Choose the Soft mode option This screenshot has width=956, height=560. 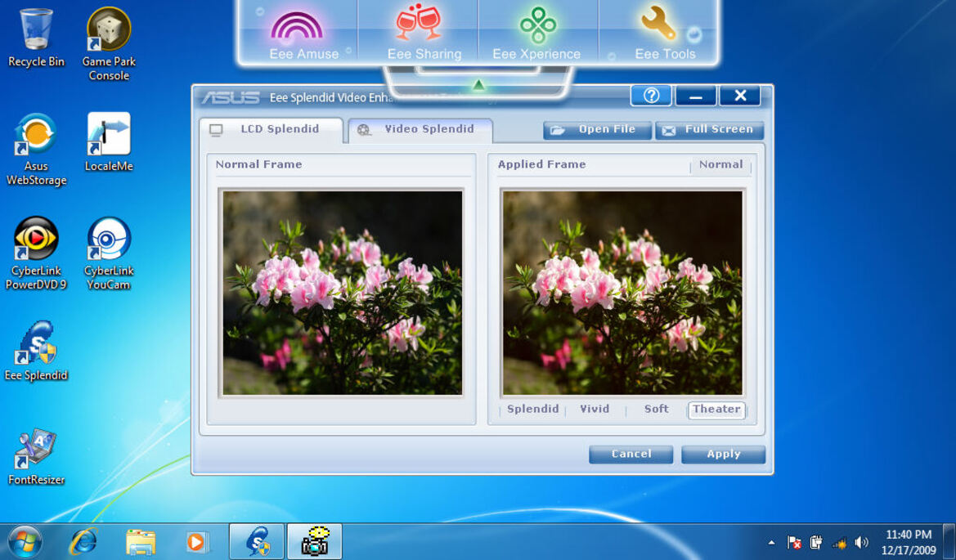656,410
